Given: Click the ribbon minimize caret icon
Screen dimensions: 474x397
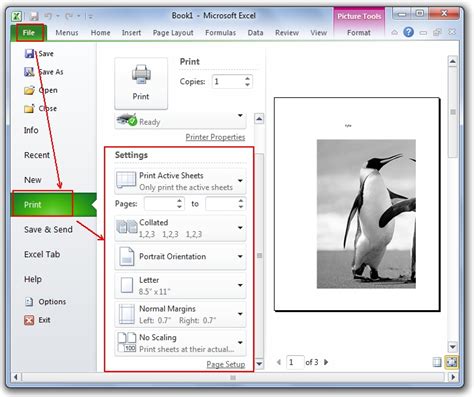Looking at the screenshot, I should 394,32.
